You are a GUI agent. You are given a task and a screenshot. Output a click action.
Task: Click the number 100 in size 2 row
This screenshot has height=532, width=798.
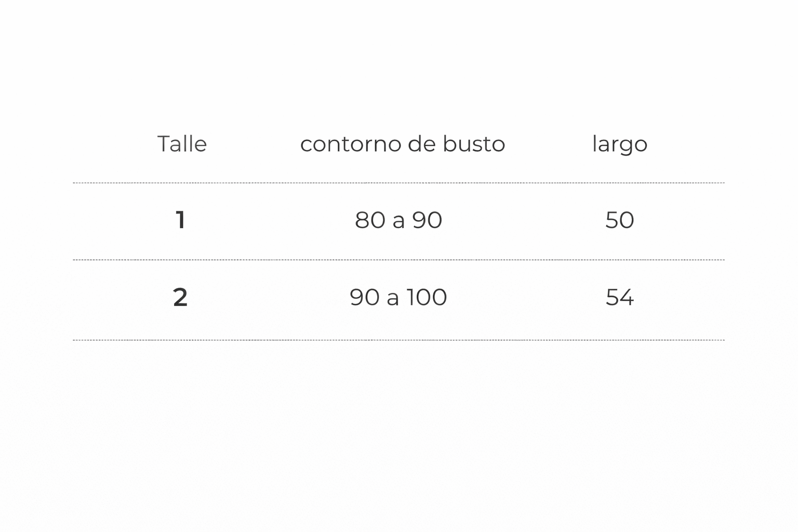(427, 297)
